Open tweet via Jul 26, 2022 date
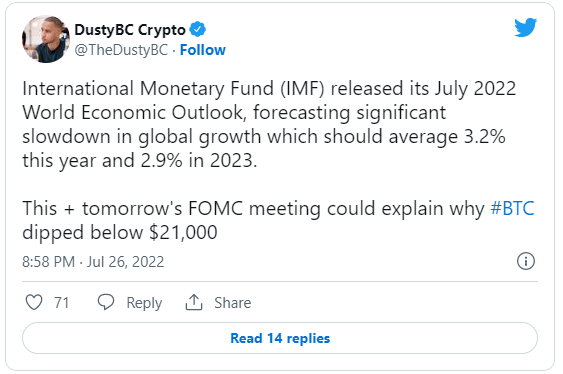 click(x=125, y=262)
